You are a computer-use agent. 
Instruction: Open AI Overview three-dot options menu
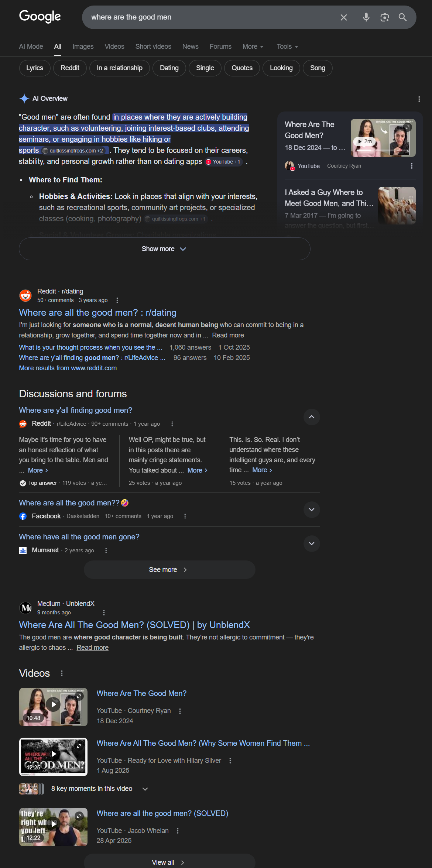pos(419,99)
